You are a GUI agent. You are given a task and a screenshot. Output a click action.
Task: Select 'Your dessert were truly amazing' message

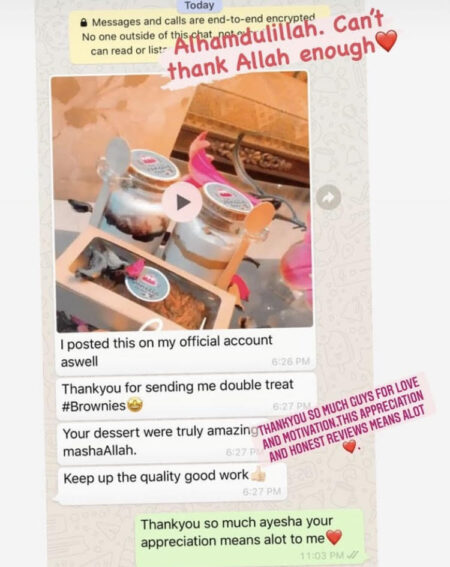coord(159,442)
